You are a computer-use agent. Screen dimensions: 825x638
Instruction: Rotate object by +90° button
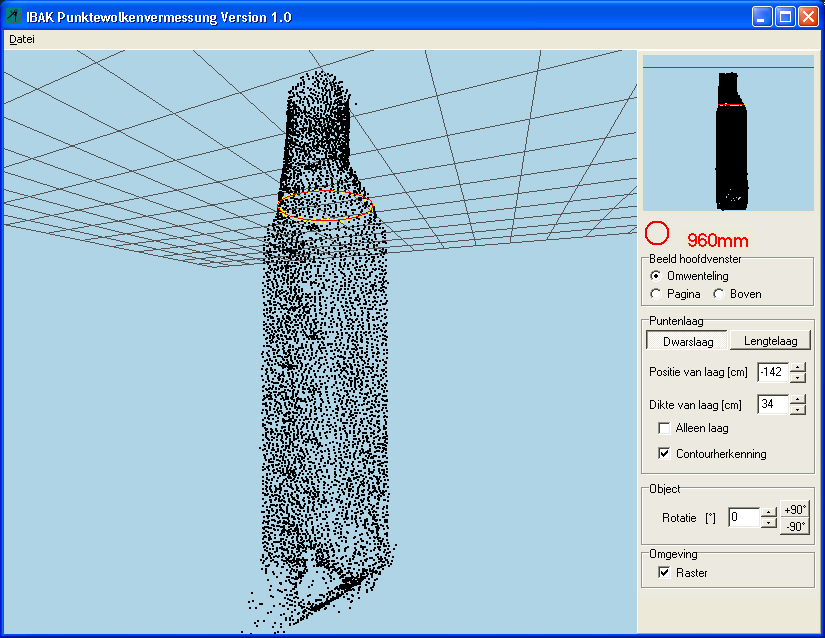(794, 509)
